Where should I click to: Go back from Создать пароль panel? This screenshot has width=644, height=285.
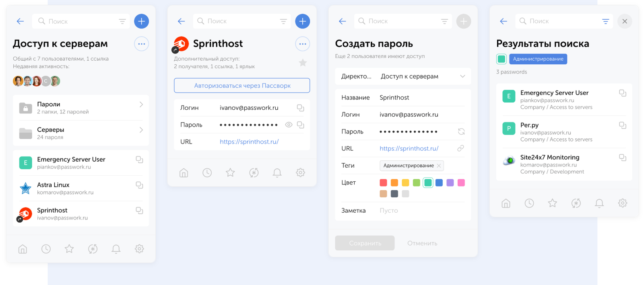tap(342, 21)
